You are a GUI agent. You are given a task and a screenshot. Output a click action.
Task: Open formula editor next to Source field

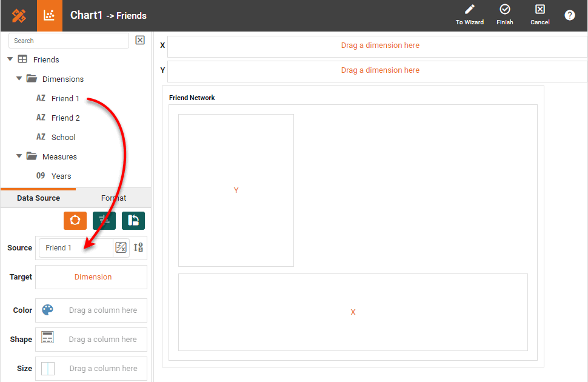point(121,247)
